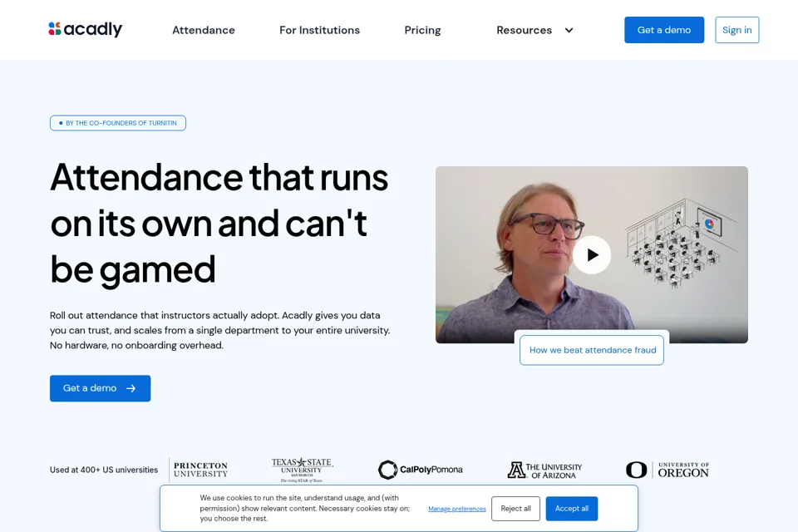Click the Acadly logo
Image resolution: width=798 pixels, height=532 pixels.
85,30
